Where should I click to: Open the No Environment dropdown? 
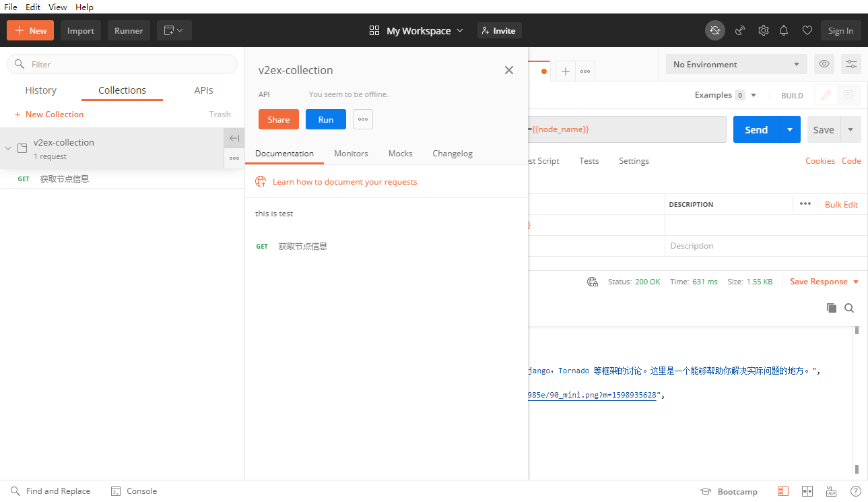pos(736,64)
